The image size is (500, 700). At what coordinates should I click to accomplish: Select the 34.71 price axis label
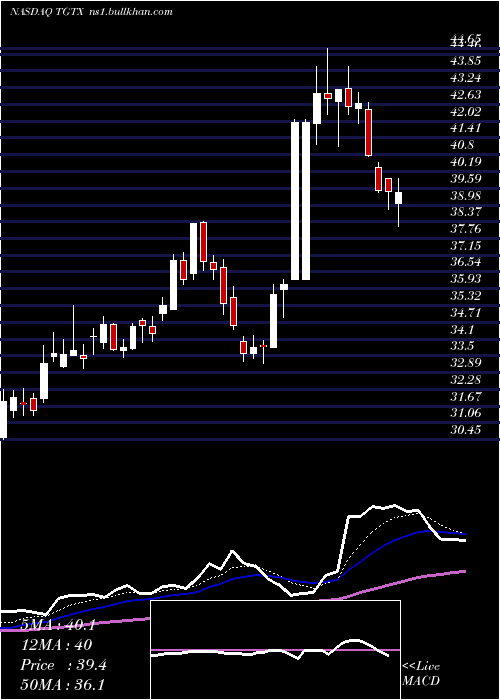tap(464, 313)
